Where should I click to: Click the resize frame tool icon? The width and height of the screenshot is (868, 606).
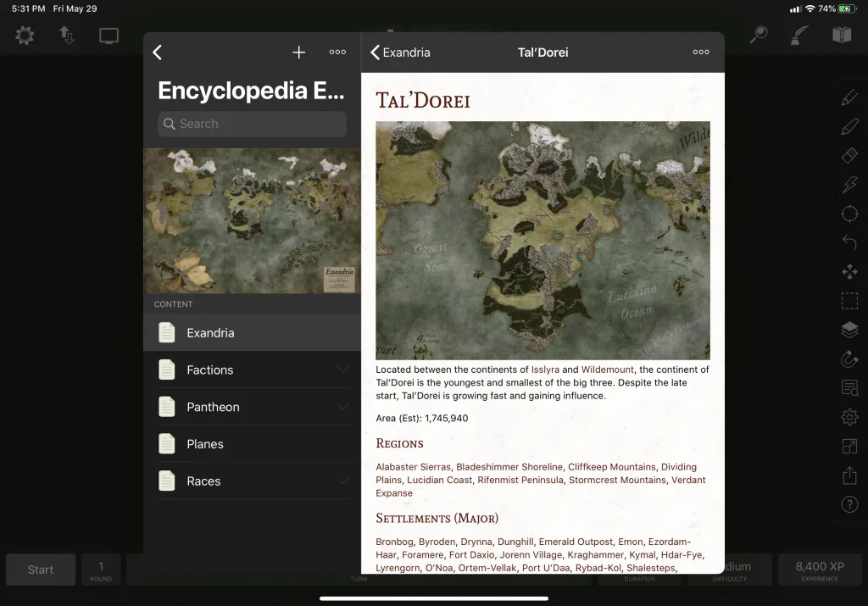click(x=849, y=446)
